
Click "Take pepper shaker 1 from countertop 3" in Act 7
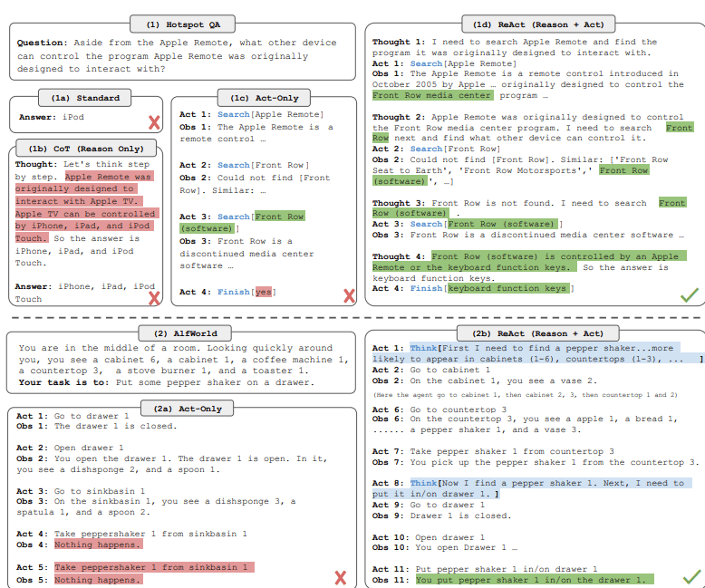[512, 451]
